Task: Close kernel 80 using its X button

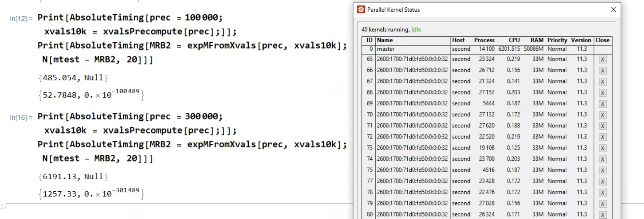Action: (x=602, y=215)
